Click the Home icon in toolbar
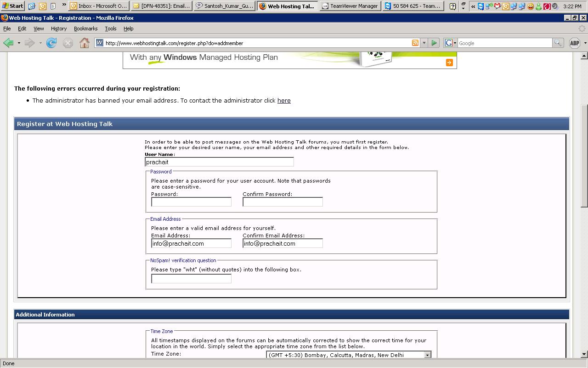588x368 pixels. 84,43
